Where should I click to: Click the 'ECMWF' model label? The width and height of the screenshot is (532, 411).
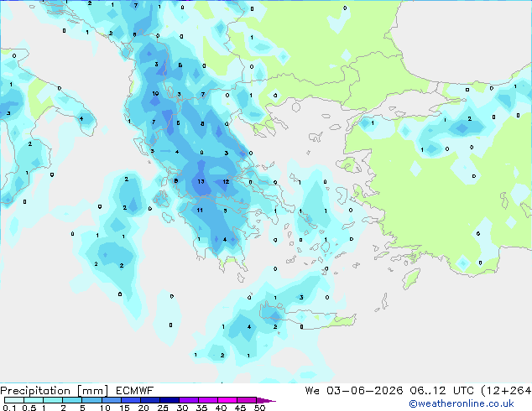pos(135,391)
